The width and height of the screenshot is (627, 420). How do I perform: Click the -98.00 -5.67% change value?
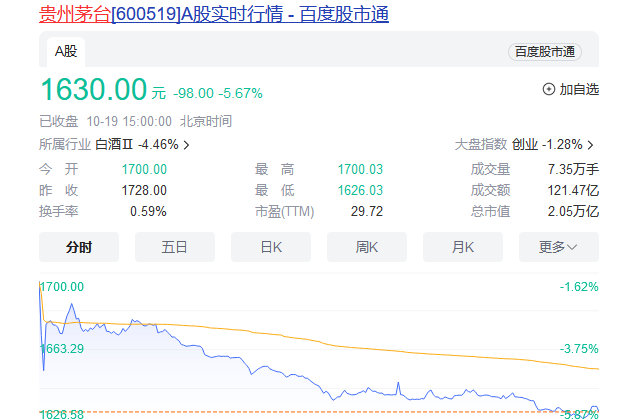(x=218, y=93)
